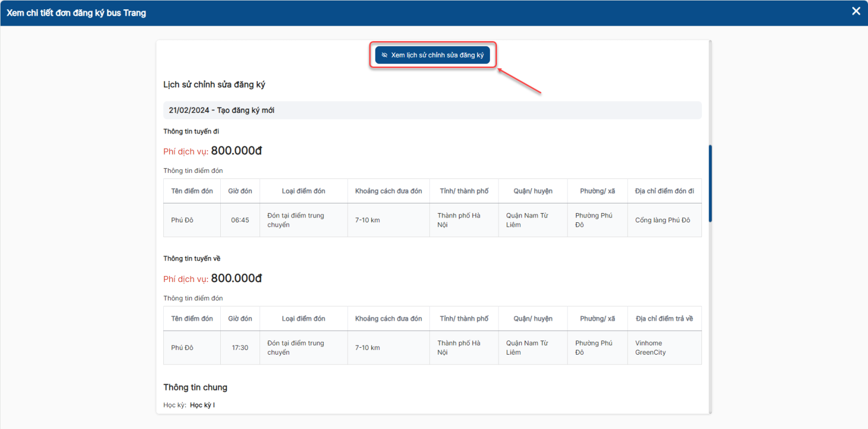
Task: Click the eye-slash icon on the history button
Action: pyautogui.click(x=385, y=55)
